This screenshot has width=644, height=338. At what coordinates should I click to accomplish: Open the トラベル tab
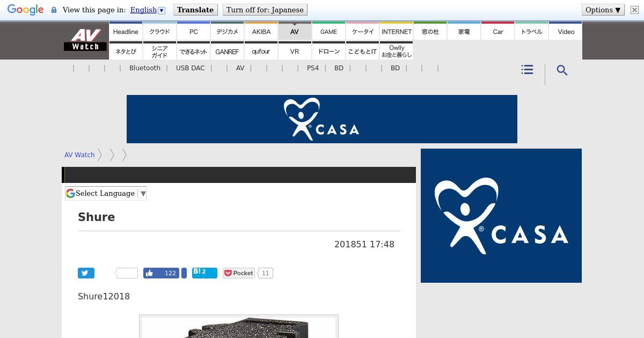coord(531,31)
